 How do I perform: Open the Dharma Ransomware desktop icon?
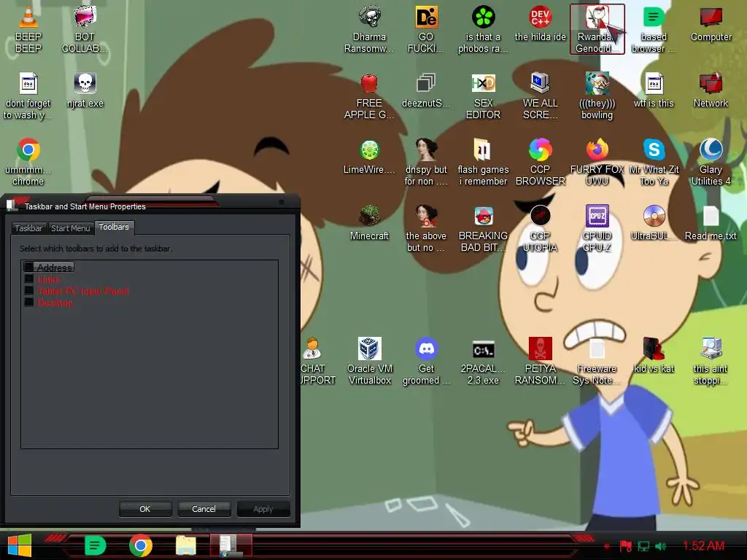coord(369,29)
